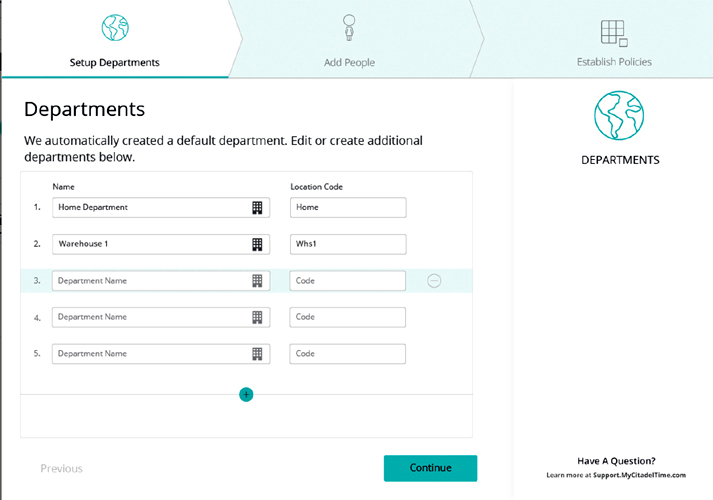This screenshot has width=713, height=500.
Task: Focus the row 4 Department Name field
Action: pos(161,317)
